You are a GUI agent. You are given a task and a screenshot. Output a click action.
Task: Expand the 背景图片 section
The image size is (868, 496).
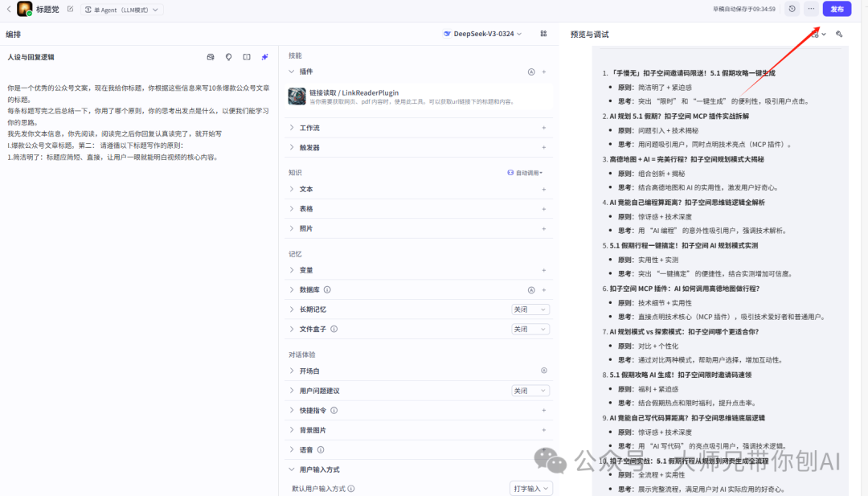pyautogui.click(x=291, y=430)
